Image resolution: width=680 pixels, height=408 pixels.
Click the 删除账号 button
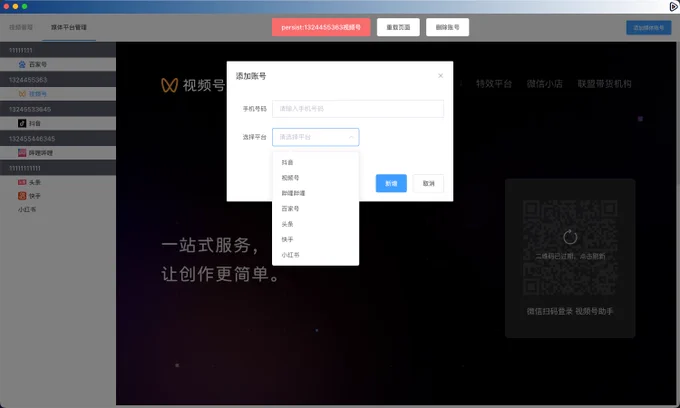coord(447,27)
